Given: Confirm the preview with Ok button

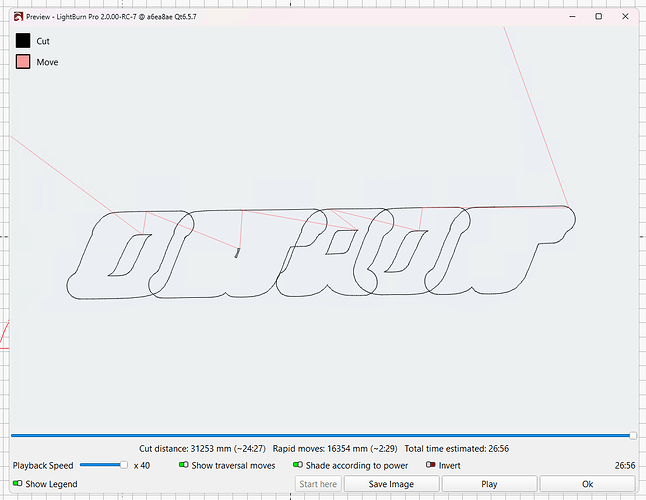Looking at the screenshot, I should [587, 484].
